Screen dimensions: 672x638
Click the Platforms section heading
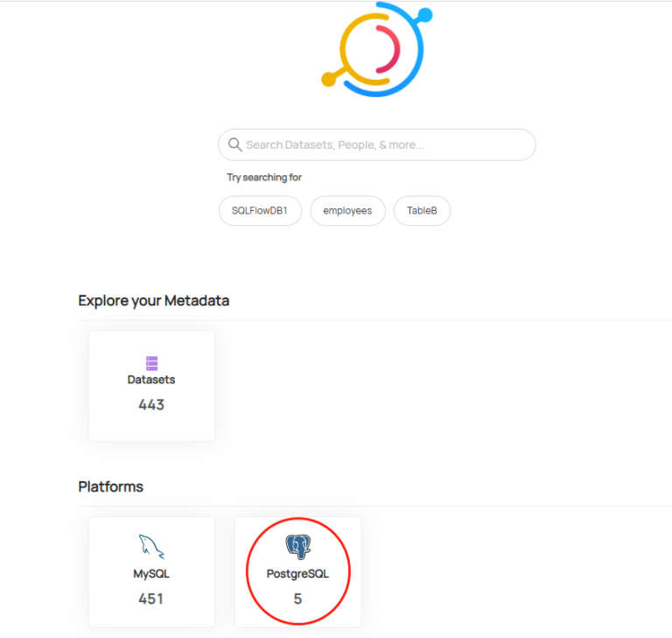(x=110, y=487)
